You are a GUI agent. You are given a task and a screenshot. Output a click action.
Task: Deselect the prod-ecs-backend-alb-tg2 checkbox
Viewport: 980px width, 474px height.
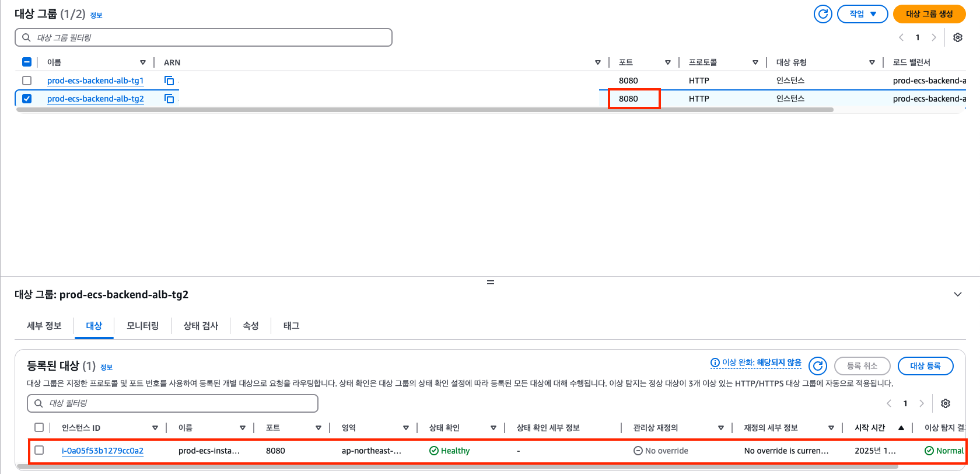pos(27,99)
